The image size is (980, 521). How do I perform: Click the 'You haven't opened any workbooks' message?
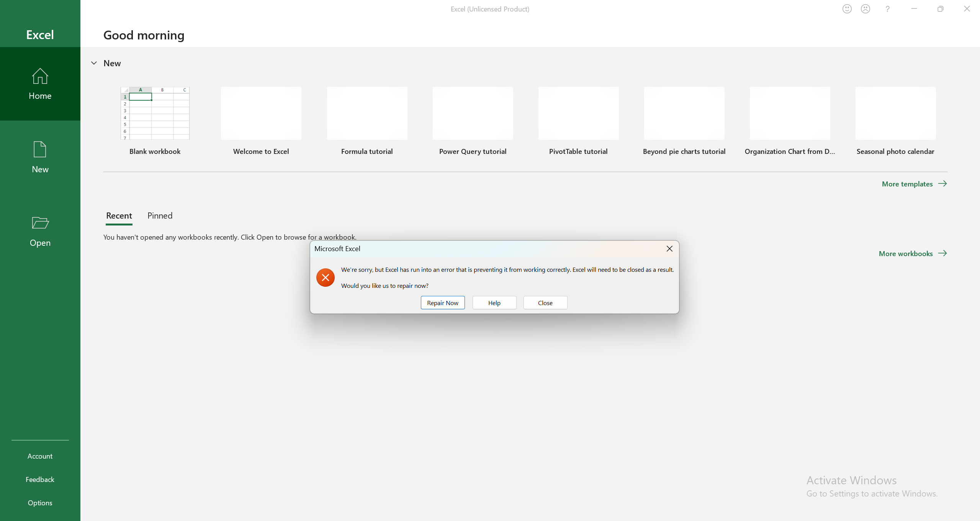point(230,237)
